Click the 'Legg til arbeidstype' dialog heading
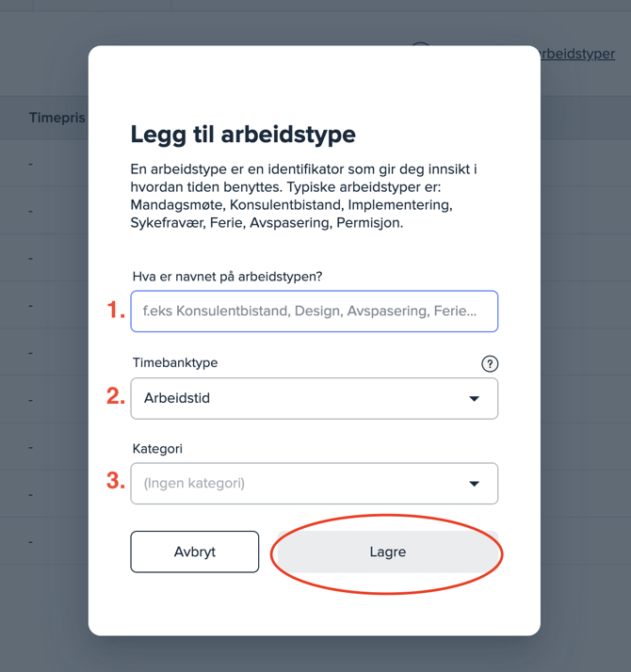 pos(243,135)
